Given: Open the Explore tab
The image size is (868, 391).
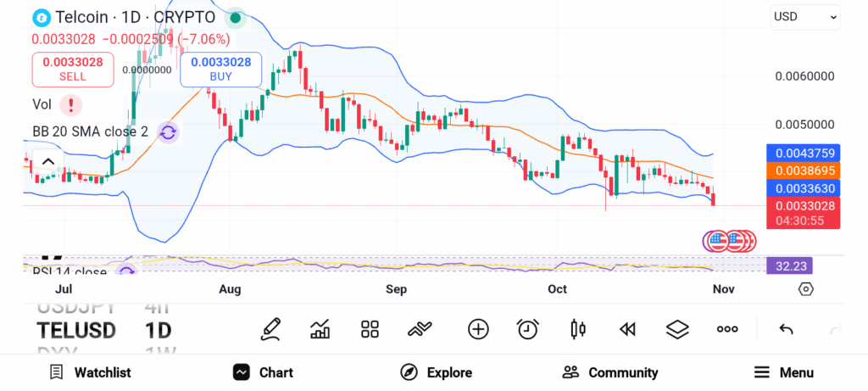Looking at the screenshot, I should click(x=437, y=372).
